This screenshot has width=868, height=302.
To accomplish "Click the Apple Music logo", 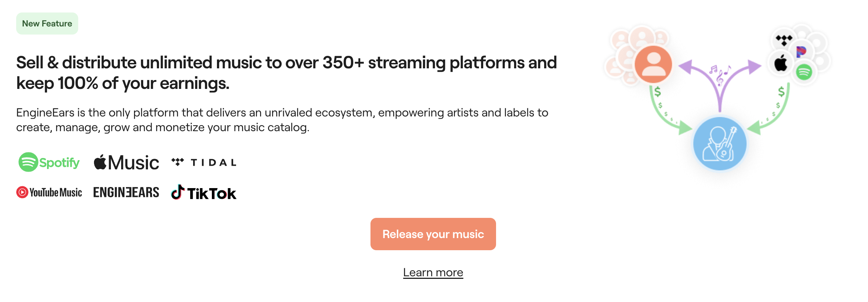I will 126,162.
